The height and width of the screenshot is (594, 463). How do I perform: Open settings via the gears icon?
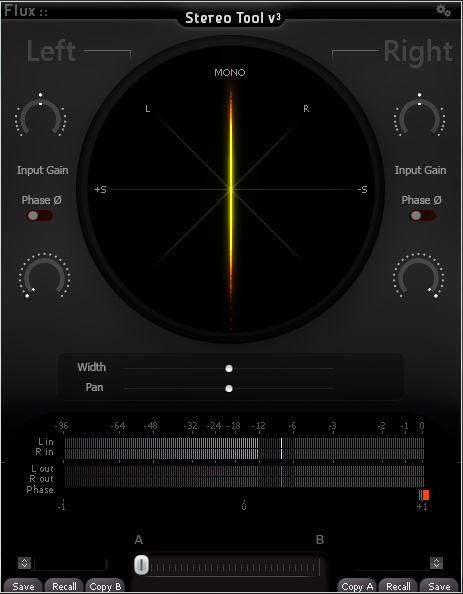[443, 11]
